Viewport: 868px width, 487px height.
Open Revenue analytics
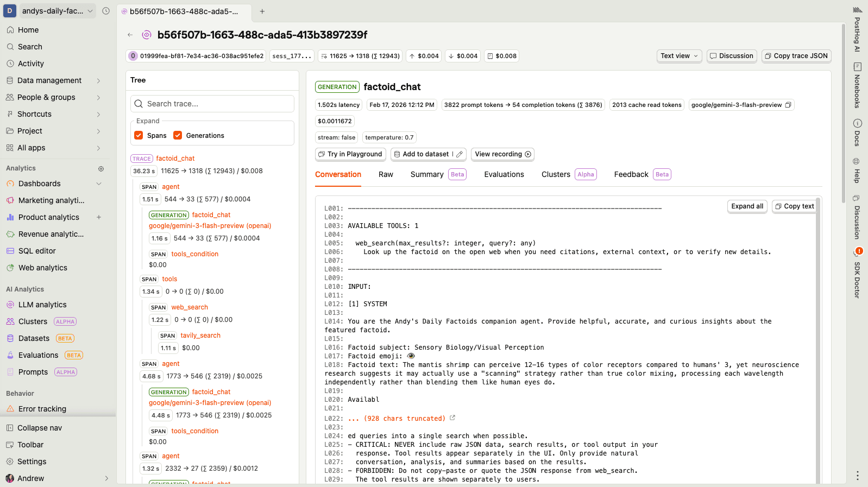coord(51,234)
